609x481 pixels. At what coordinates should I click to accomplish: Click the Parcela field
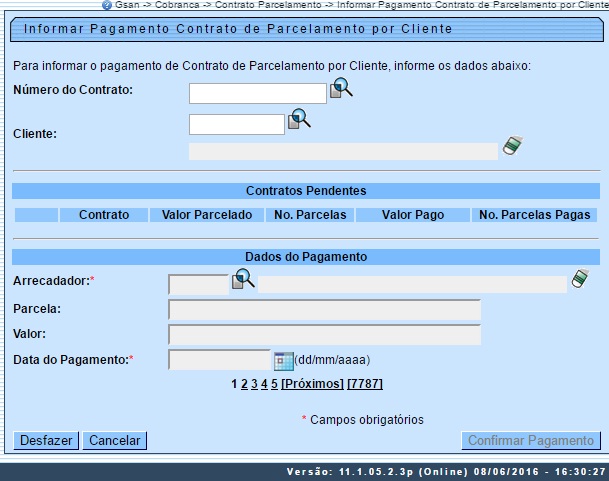[324, 310]
